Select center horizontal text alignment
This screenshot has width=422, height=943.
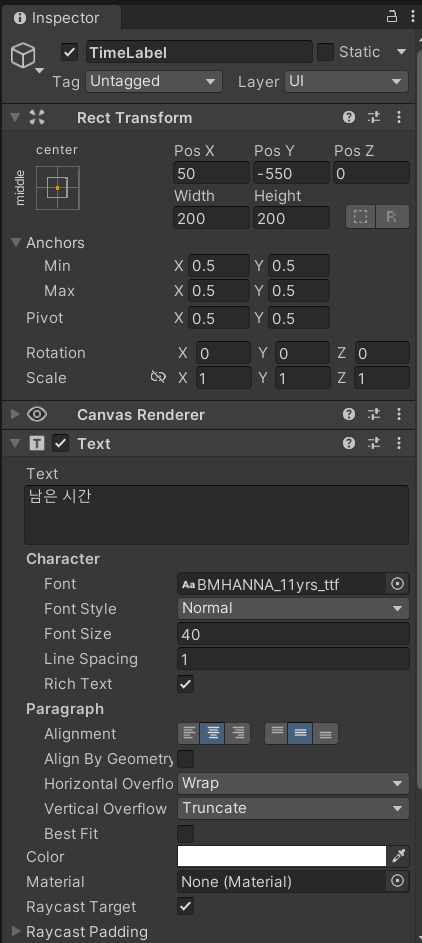(x=213, y=733)
